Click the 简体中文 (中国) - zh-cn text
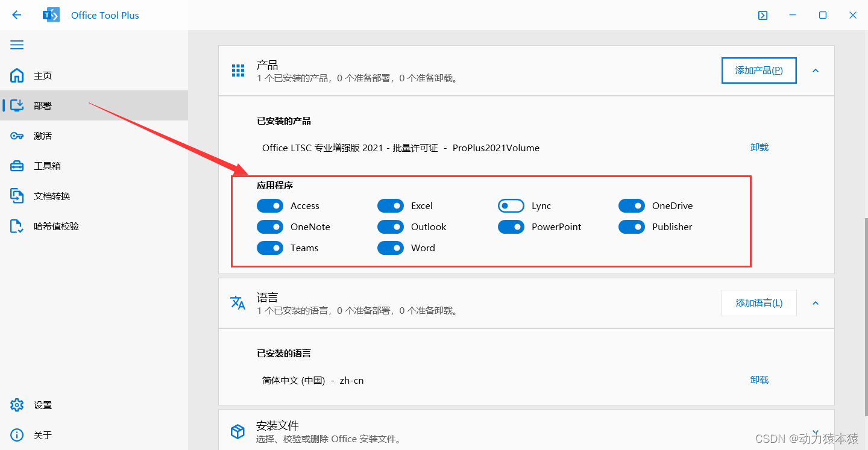 (x=313, y=380)
